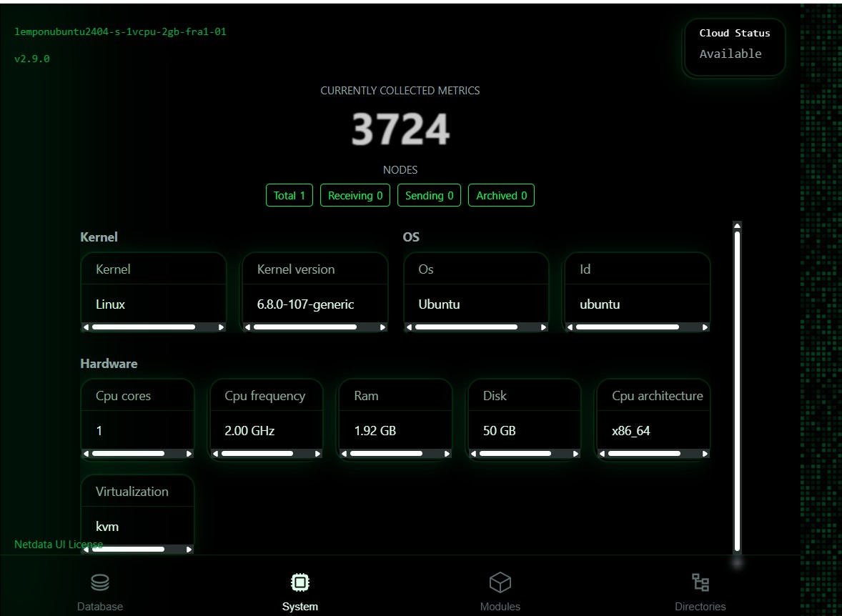842x616 pixels.
Task: Open the Netdata UI License link
Action: [x=59, y=545]
